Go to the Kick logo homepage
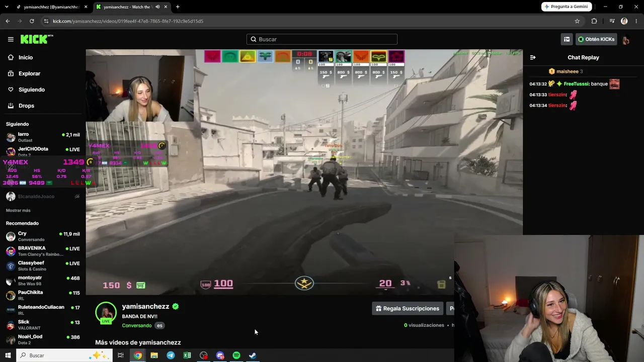644x362 pixels. pyautogui.click(x=36, y=39)
